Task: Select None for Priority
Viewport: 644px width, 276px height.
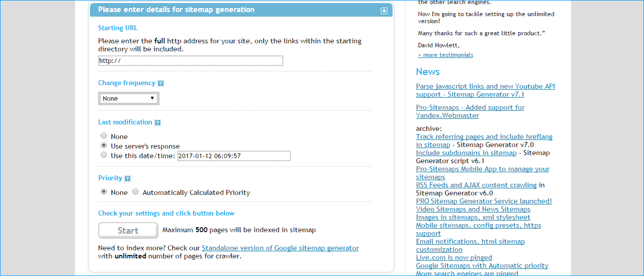Action: (104, 192)
